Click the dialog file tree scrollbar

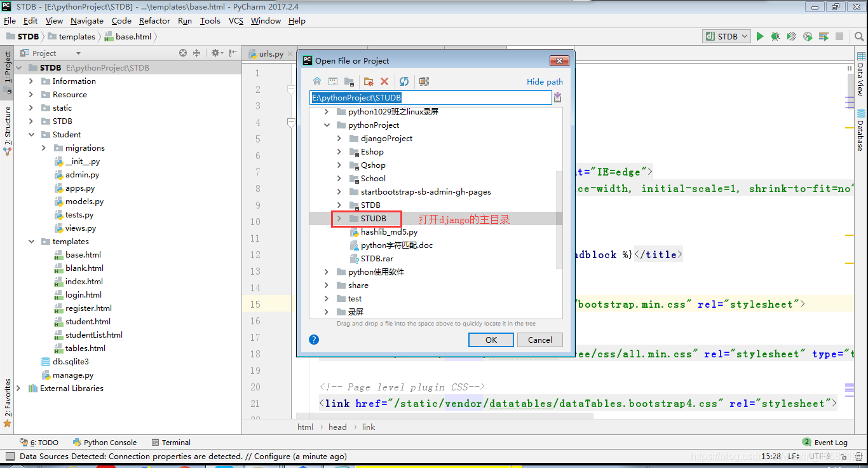click(x=559, y=219)
